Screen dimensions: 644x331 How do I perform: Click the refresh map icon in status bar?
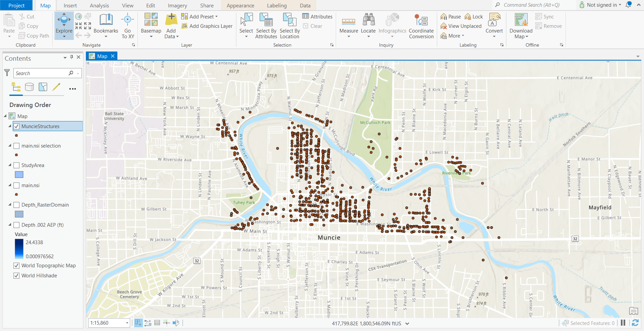coord(635,323)
